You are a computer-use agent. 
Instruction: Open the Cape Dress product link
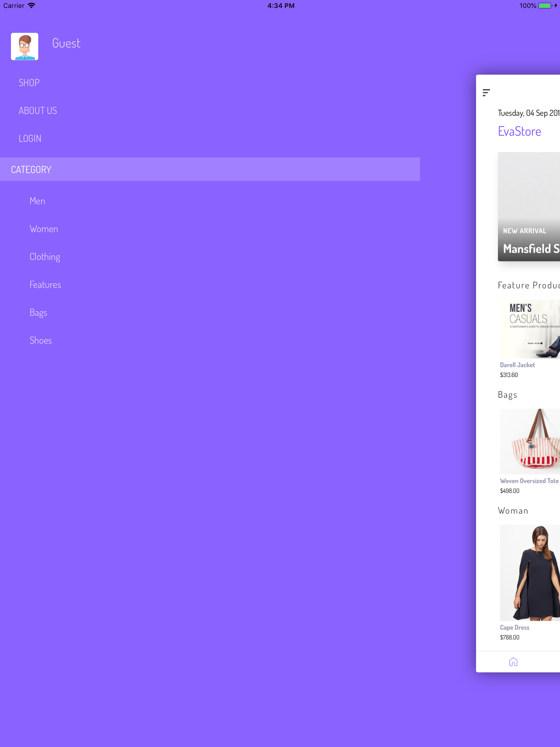tap(514, 628)
